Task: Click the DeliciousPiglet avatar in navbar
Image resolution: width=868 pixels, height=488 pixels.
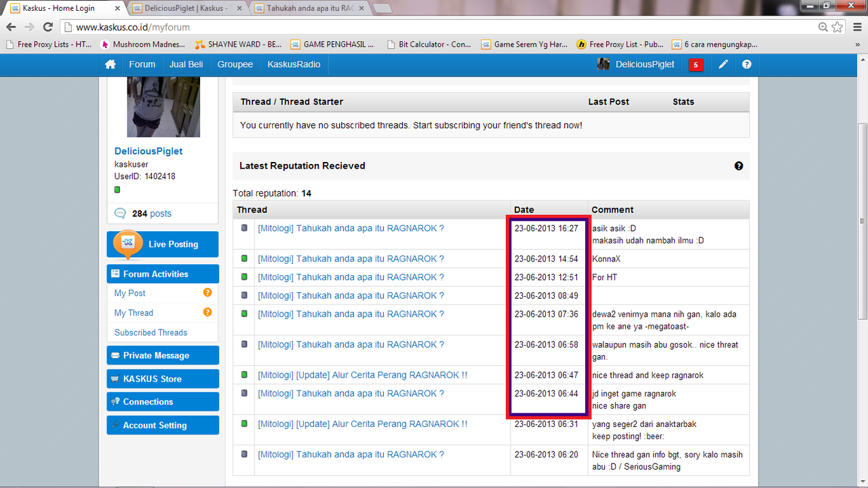Action: click(x=604, y=64)
